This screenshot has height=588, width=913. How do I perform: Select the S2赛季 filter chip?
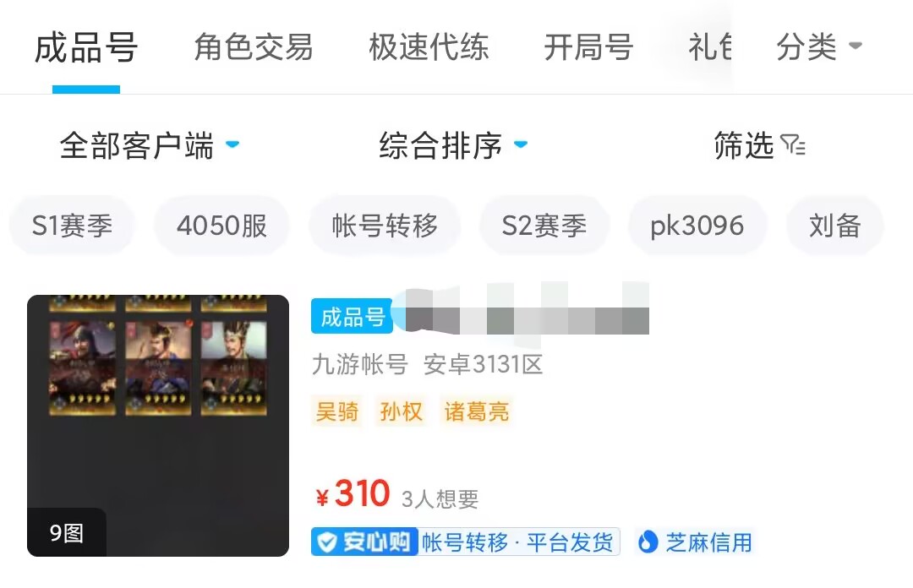[x=544, y=226]
